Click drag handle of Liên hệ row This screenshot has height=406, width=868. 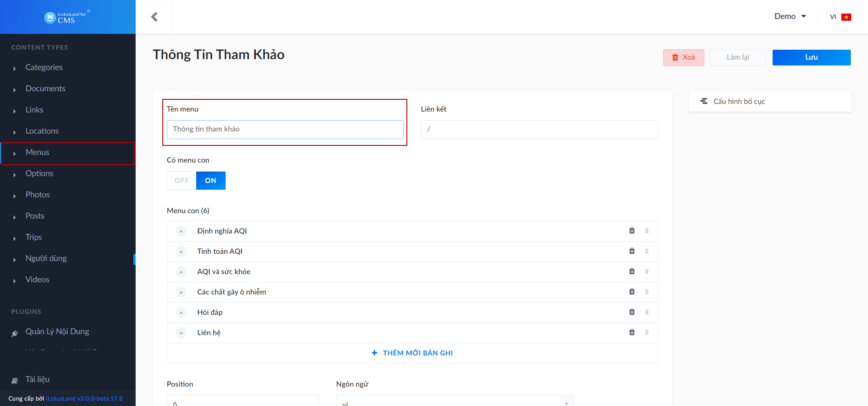(647, 332)
